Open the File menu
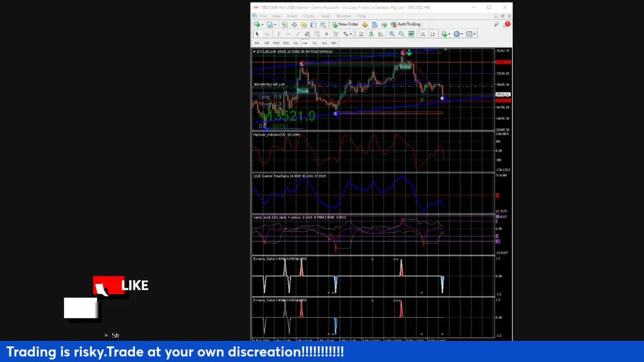The width and height of the screenshot is (644, 362). [263, 16]
